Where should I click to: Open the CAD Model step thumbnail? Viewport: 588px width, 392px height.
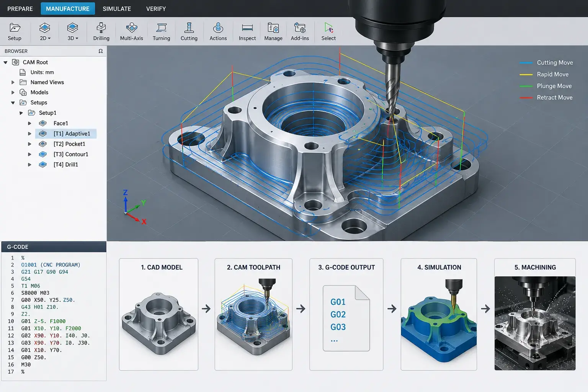tap(158, 314)
